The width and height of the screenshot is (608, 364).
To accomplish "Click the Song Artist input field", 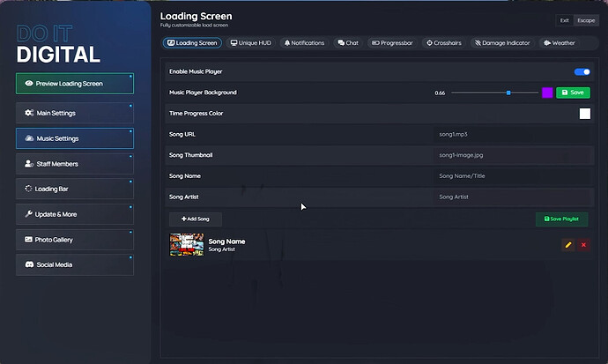I will click(512, 197).
